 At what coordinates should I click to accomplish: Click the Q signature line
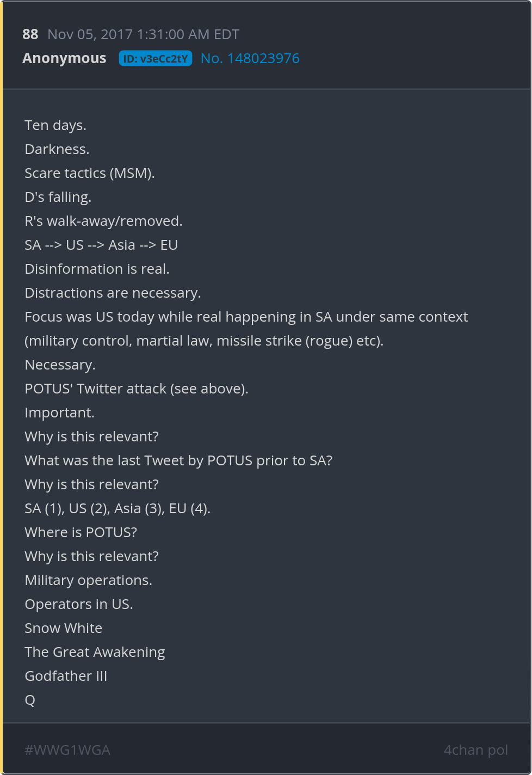point(30,700)
